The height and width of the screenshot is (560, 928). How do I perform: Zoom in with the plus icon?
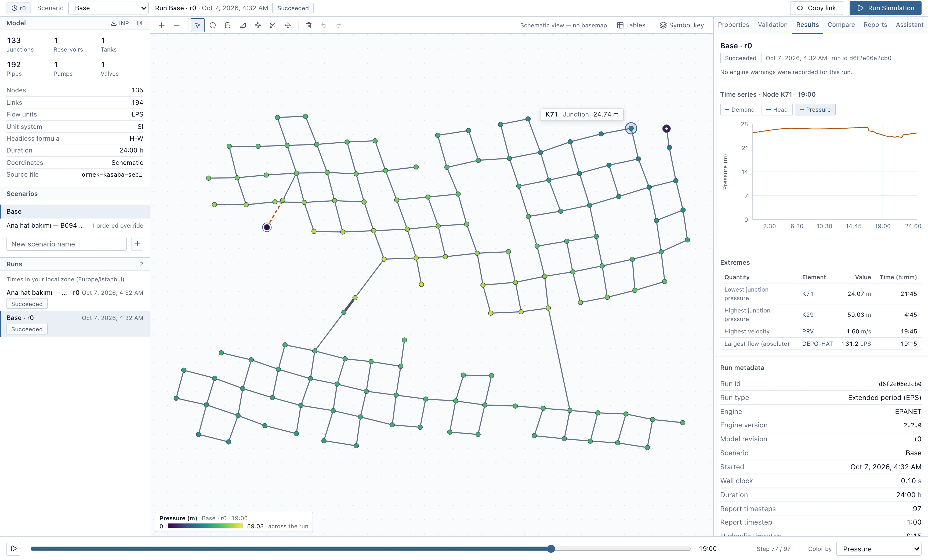[x=162, y=25]
